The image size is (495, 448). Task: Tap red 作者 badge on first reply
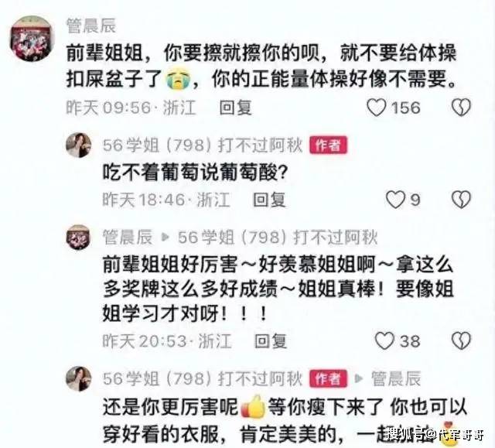[x=328, y=145]
